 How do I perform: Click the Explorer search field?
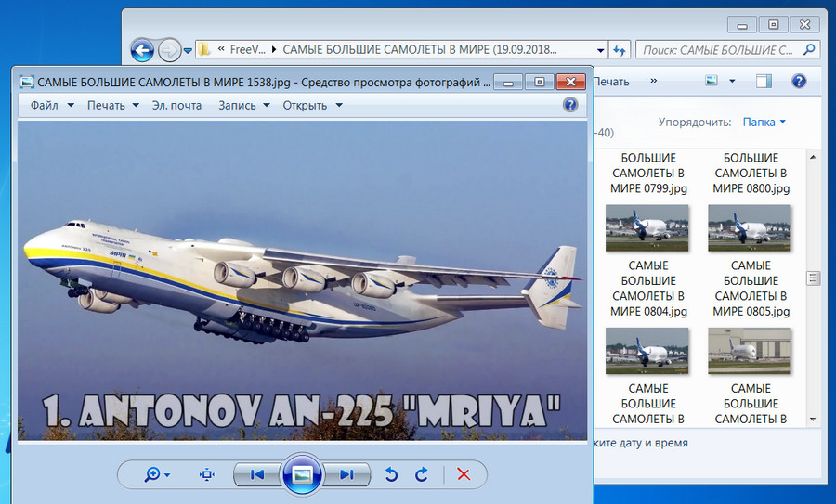coord(727,50)
